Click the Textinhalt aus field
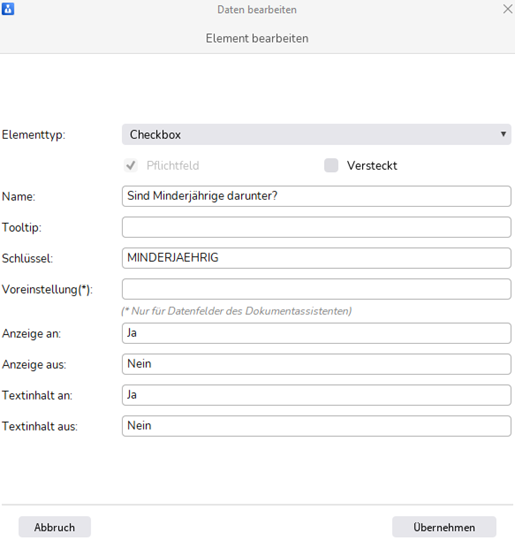This screenshot has height=548, width=515. 316,426
